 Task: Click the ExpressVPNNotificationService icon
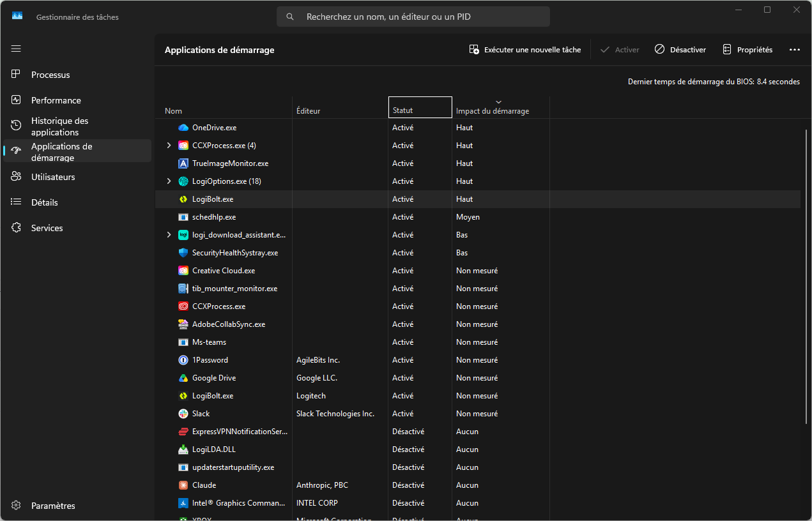click(x=183, y=432)
